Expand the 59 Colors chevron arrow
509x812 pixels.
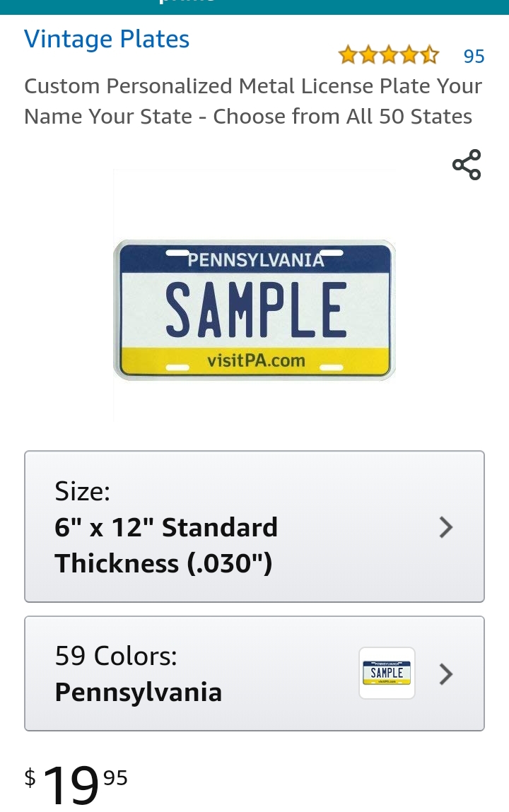click(x=445, y=674)
